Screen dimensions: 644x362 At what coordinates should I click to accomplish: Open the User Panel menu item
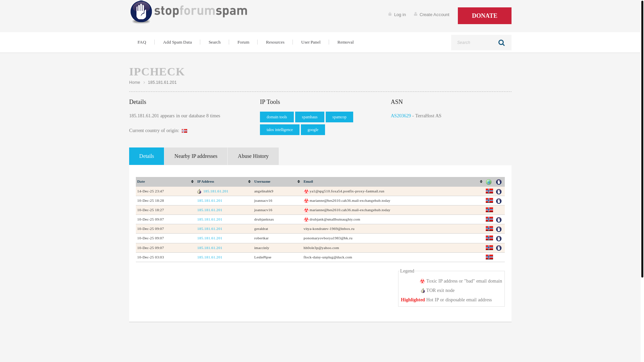click(x=311, y=42)
